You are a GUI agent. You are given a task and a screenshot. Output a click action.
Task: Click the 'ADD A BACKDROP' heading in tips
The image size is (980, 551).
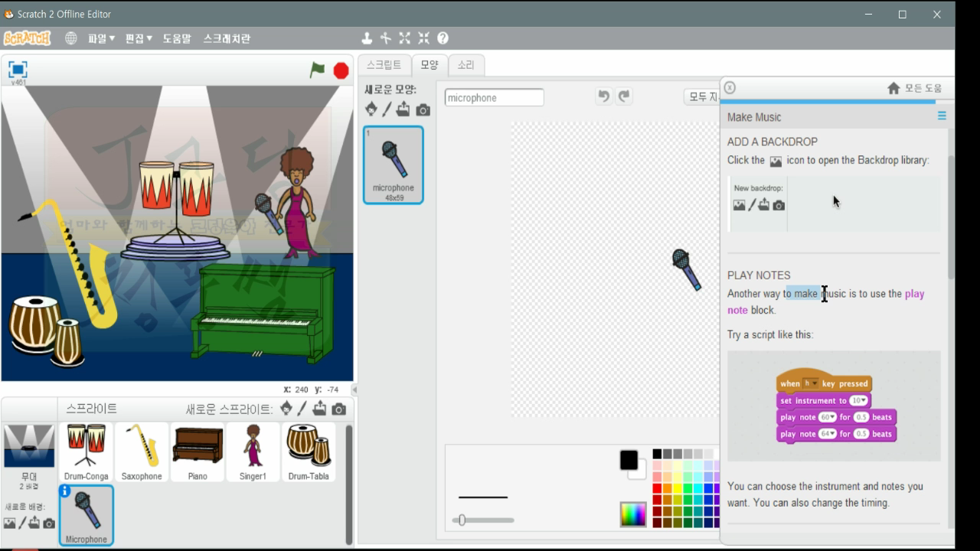coord(773,142)
